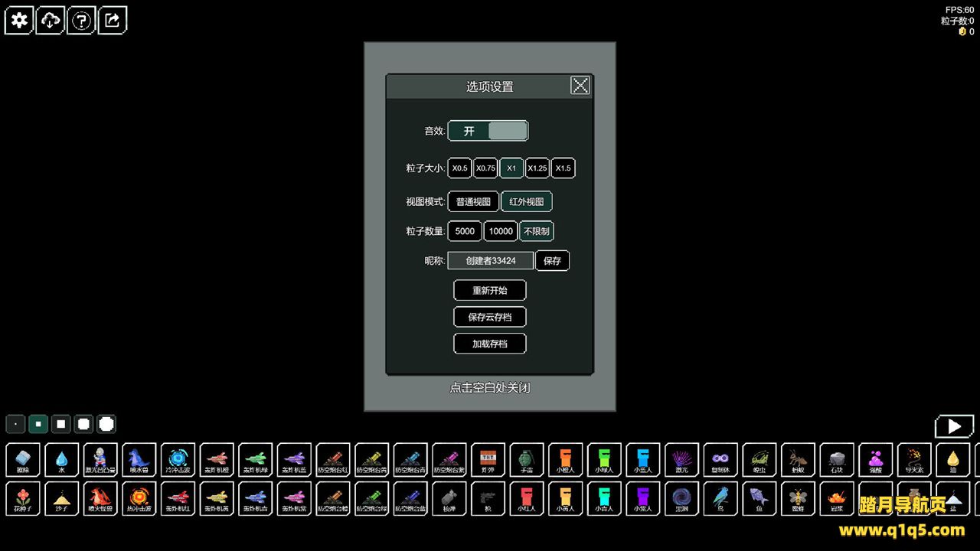Limit particle count to 5000

(465, 231)
